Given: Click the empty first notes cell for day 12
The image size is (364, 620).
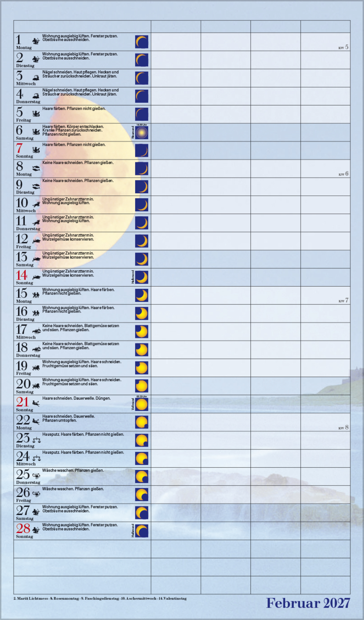Looking at the screenshot, I should tap(176, 241).
